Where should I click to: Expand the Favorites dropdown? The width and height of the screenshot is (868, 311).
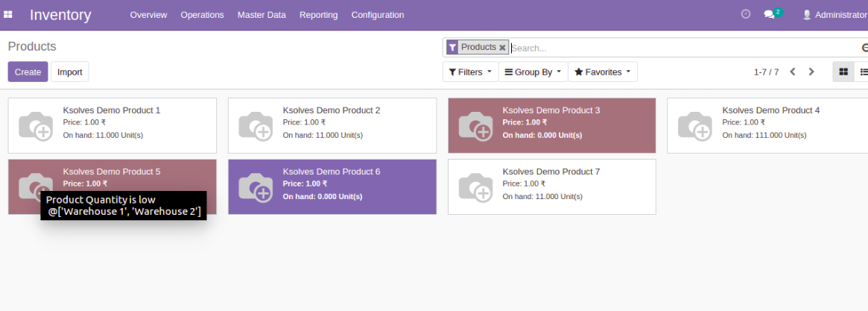point(603,72)
